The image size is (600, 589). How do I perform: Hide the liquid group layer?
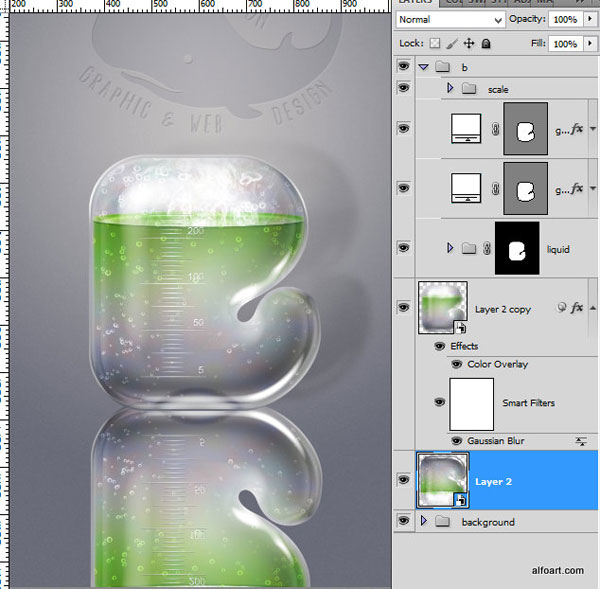click(x=403, y=248)
